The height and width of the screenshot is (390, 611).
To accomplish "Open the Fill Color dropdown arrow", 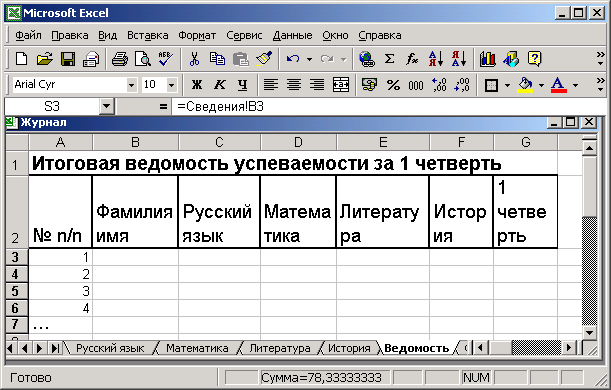I will (x=541, y=85).
